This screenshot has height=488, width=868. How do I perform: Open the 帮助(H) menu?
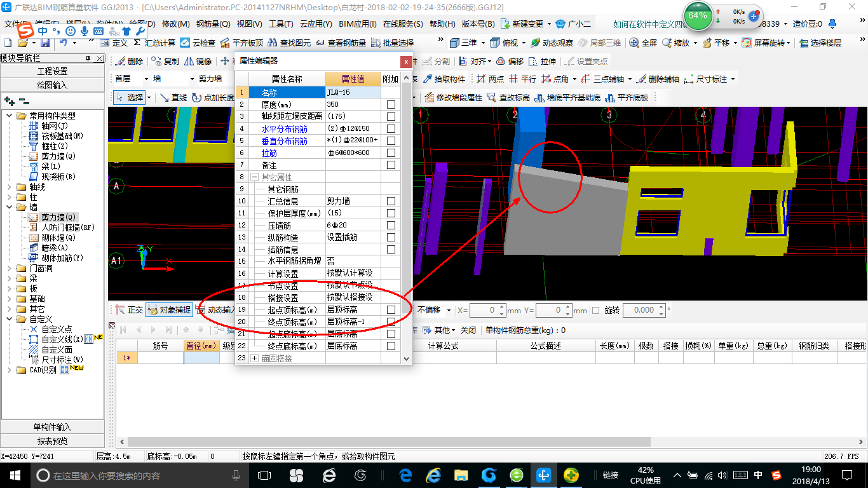click(x=442, y=24)
